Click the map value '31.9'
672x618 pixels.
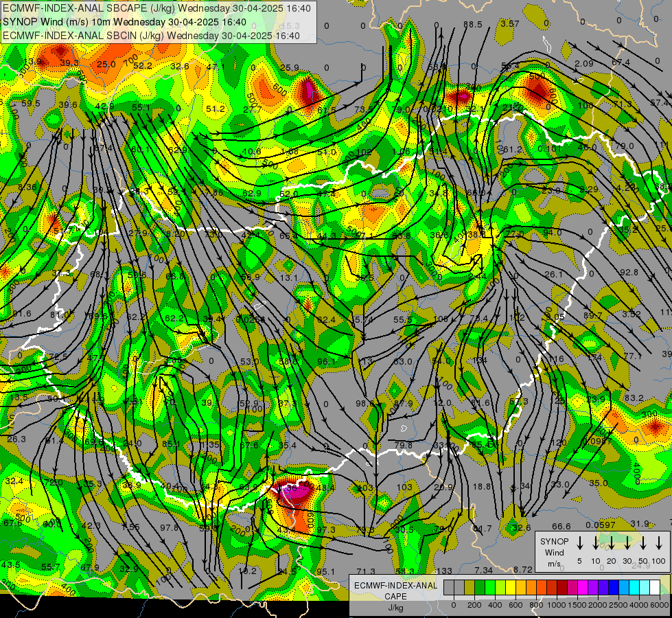click(640, 524)
